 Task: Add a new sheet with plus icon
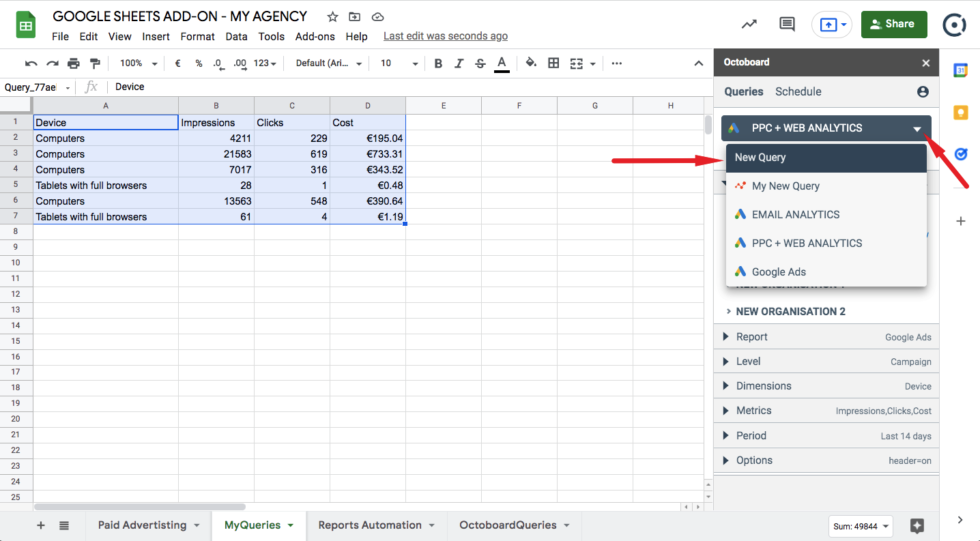41,525
